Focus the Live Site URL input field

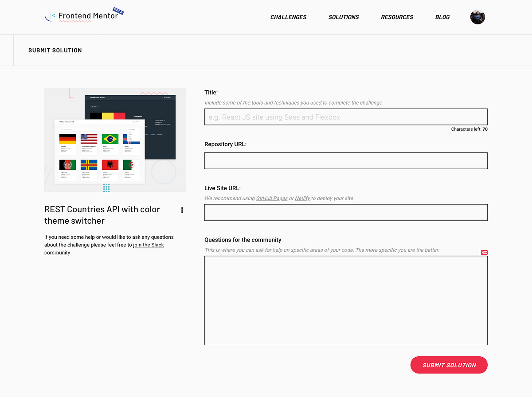coord(346,212)
